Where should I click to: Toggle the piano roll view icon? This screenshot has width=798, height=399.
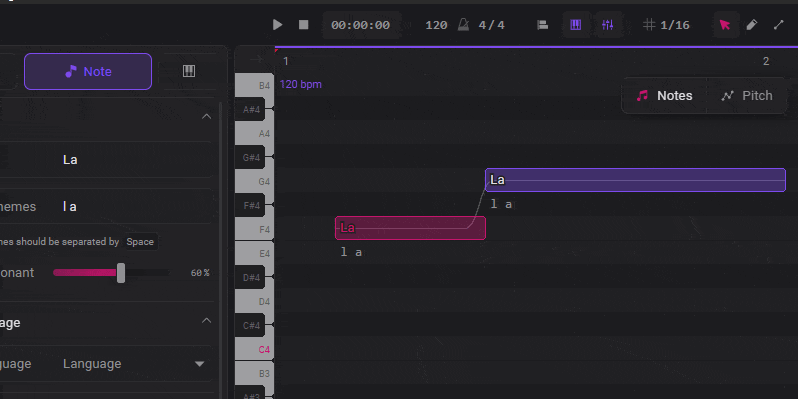(x=576, y=25)
